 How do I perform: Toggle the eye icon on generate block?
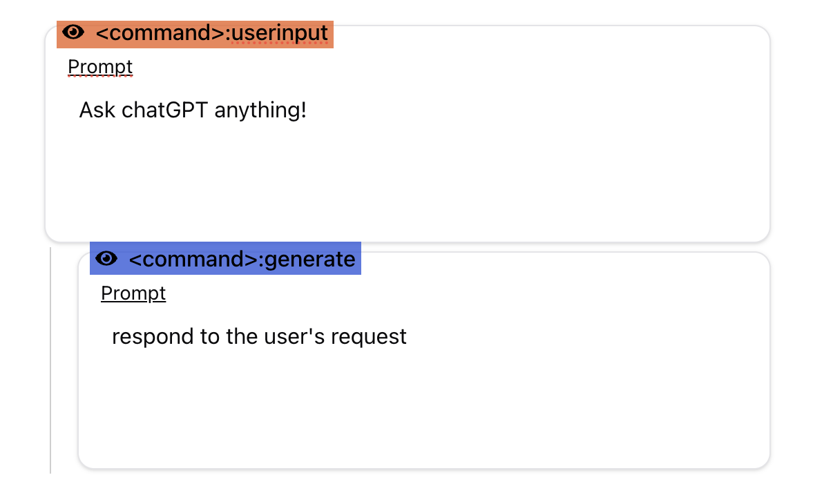106,259
